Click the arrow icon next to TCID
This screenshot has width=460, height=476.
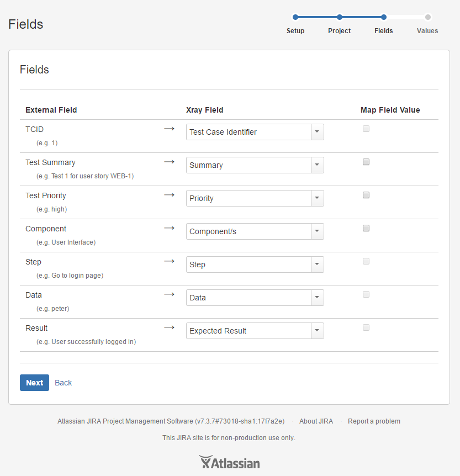pos(169,129)
